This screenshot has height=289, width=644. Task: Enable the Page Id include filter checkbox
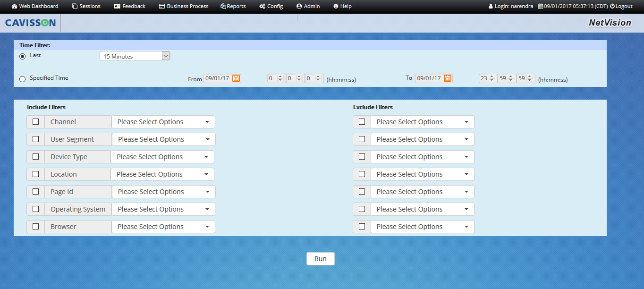(35, 192)
